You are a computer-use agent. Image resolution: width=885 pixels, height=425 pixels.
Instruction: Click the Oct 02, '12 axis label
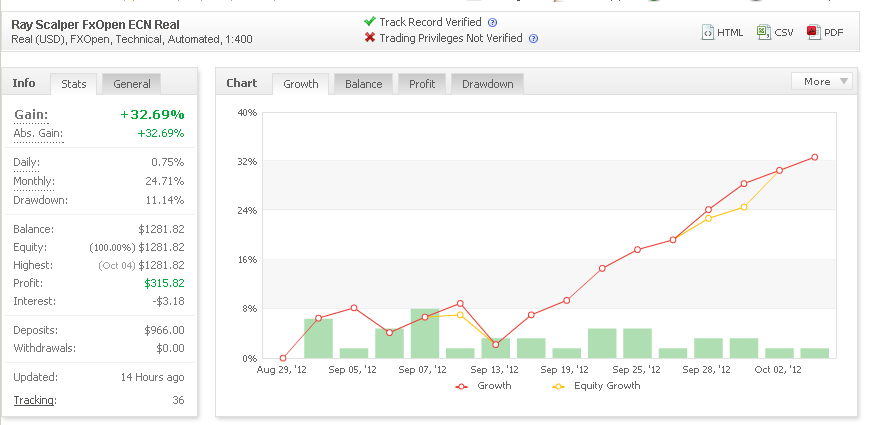[778, 370]
